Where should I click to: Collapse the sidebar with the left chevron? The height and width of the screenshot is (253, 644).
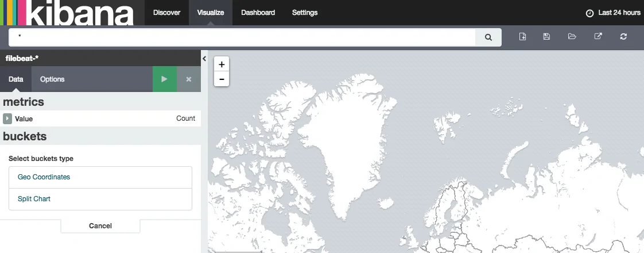[x=204, y=59]
